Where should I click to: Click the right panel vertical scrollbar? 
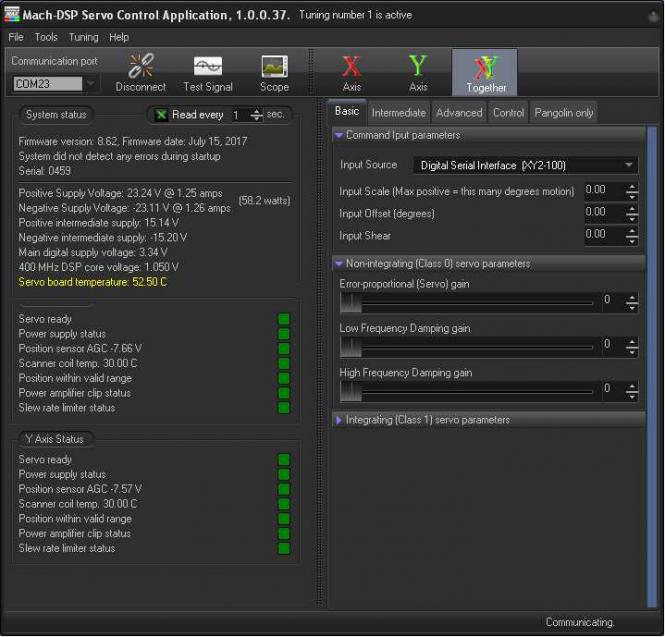pyautogui.click(x=652, y=367)
